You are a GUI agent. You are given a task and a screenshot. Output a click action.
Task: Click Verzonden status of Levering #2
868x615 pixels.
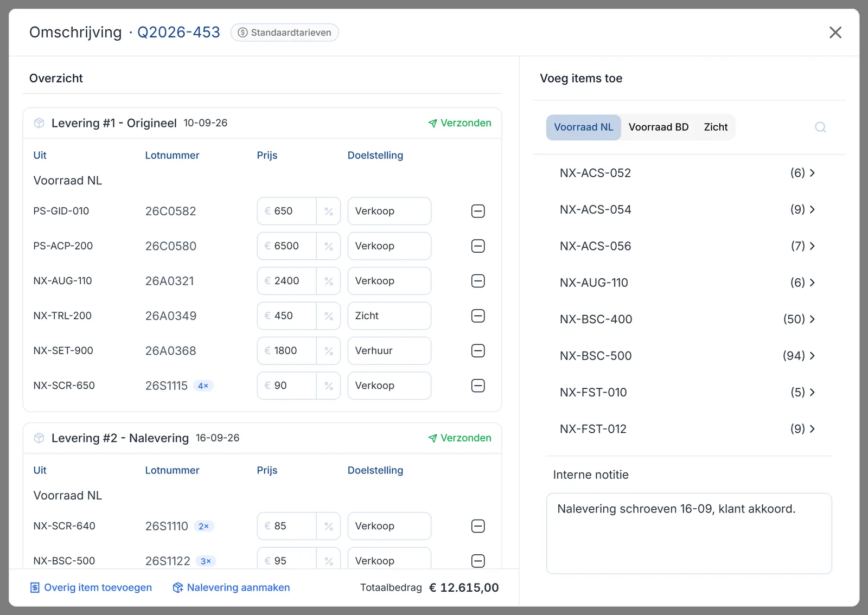pos(459,438)
